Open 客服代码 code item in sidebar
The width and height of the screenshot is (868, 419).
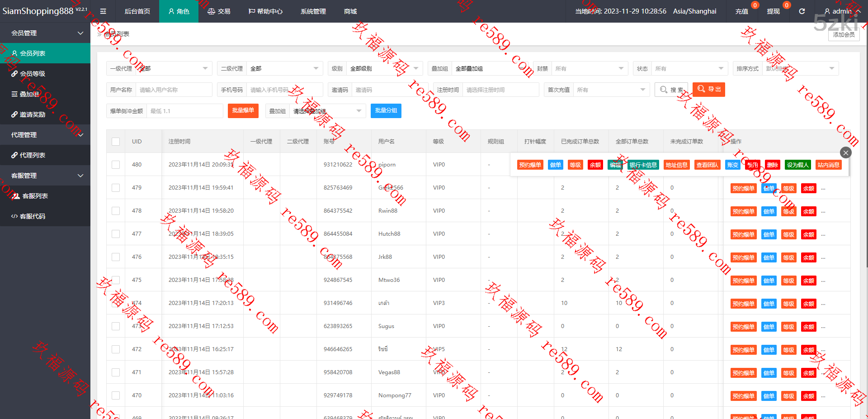pos(33,216)
